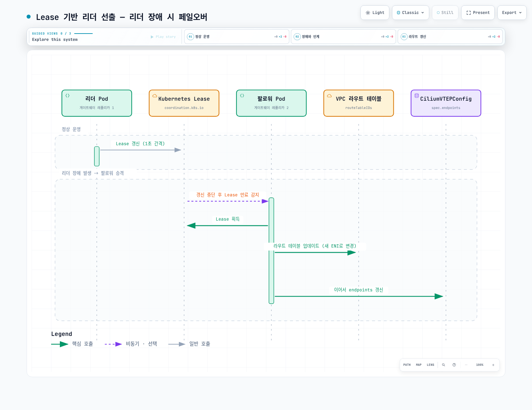
Task: Click 'spec.endpoints' subtitle
Action: pos(446,108)
